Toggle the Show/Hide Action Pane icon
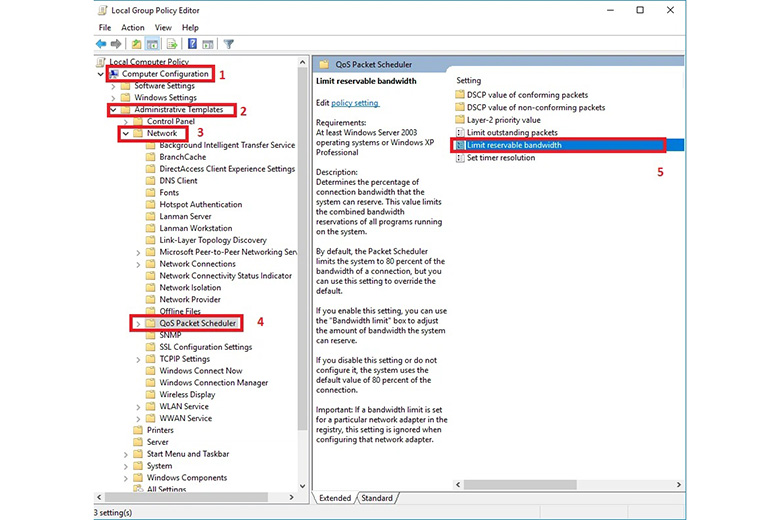The image size is (780, 520). [208, 44]
